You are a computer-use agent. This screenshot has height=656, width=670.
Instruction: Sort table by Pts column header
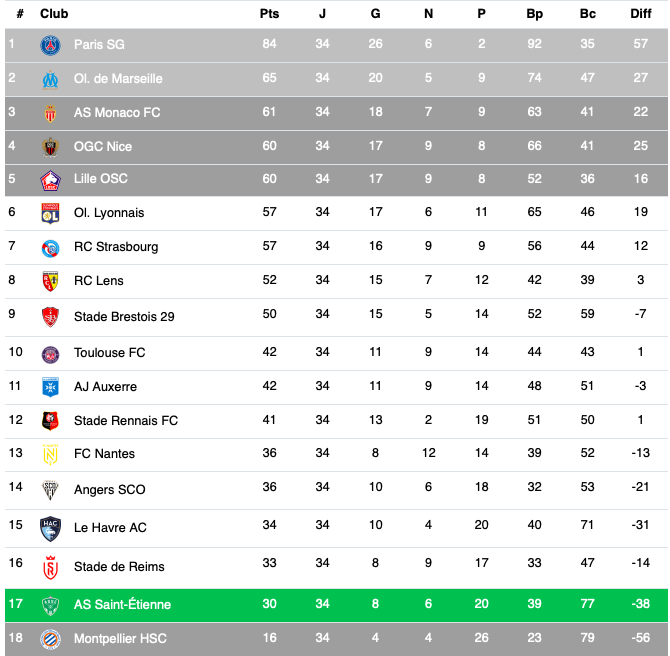[269, 14]
